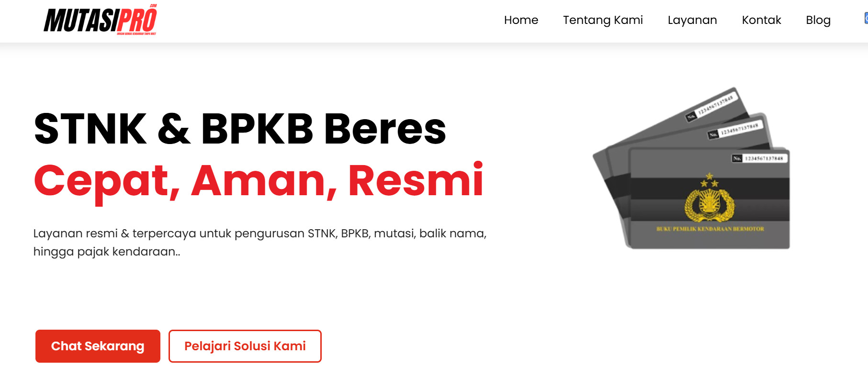Image resolution: width=868 pixels, height=389 pixels.
Task: Click the Pelajari Solusi Kami button
Action: [x=245, y=346]
